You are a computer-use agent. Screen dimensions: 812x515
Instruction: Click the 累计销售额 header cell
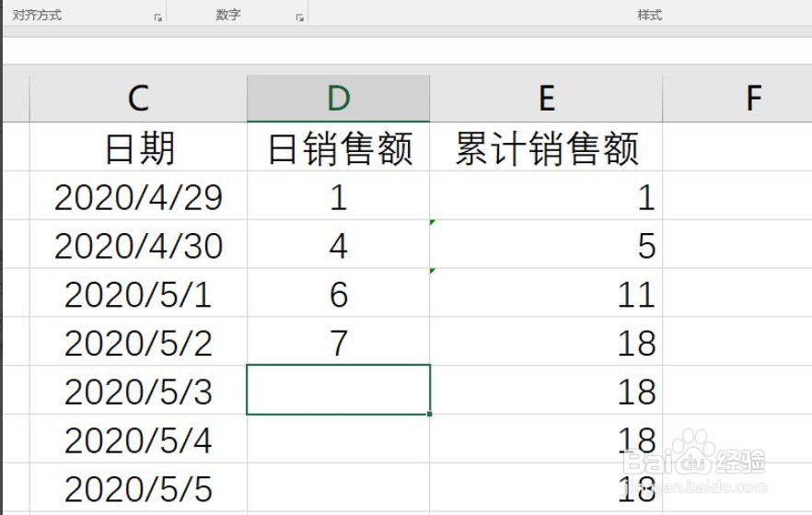[546, 147]
